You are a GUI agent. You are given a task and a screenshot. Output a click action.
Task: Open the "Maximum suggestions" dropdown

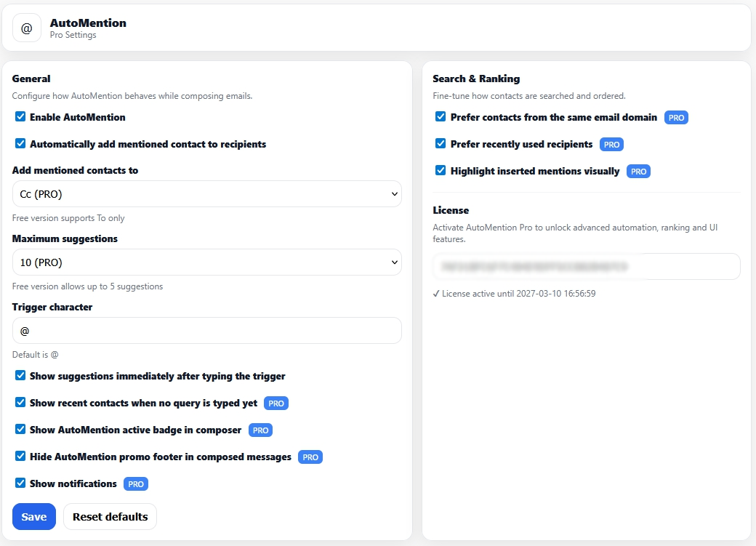pos(207,262)
